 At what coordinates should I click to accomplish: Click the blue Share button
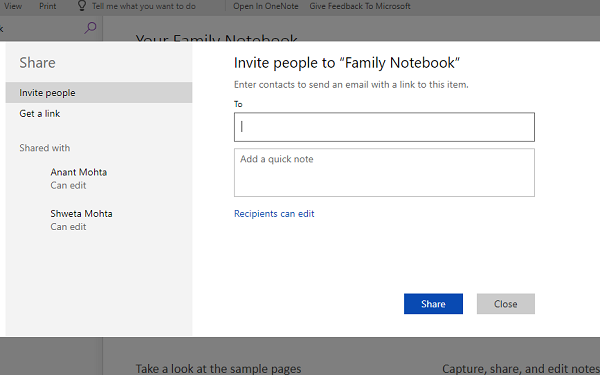tap(433, 304)
